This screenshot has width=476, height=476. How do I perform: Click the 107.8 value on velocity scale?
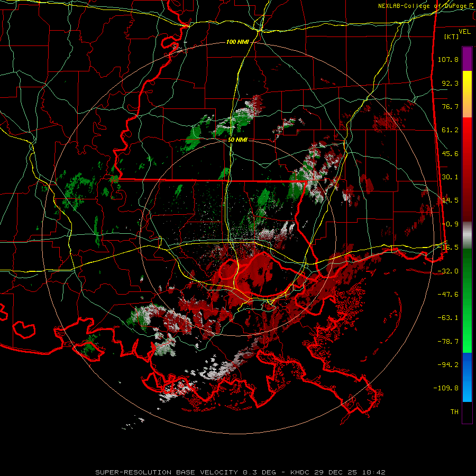point(448,59)
